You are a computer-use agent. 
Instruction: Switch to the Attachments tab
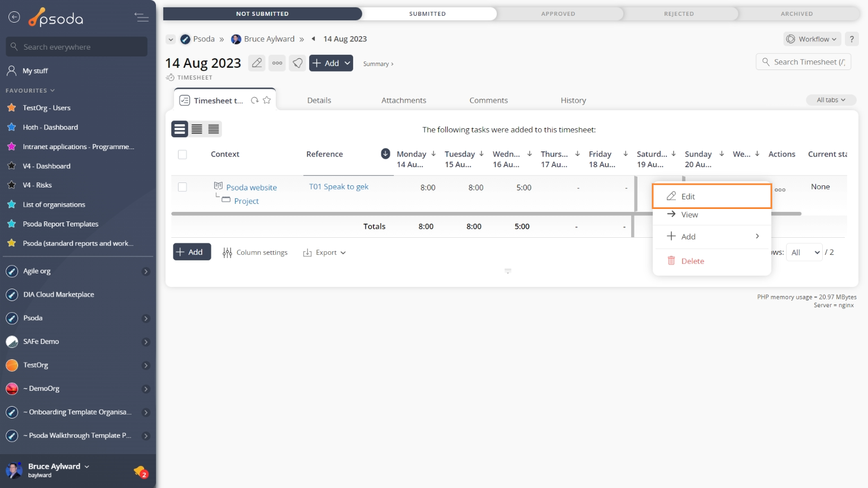[403, 100]
